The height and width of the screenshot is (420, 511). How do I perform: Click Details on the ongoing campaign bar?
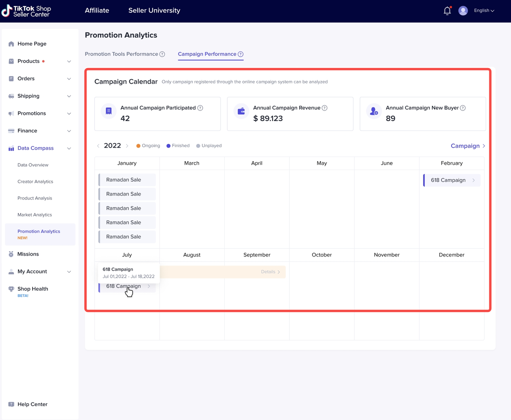270,272
